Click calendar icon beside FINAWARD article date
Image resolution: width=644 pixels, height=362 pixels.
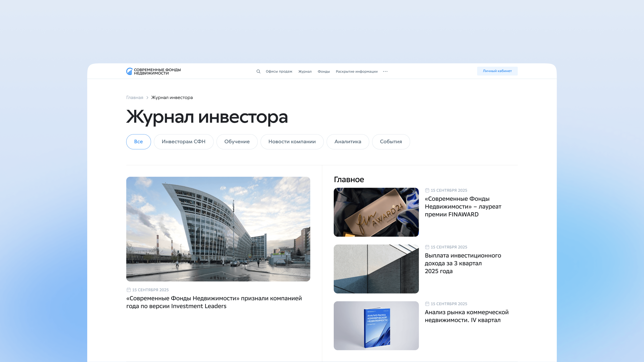(x=427, y=190)
